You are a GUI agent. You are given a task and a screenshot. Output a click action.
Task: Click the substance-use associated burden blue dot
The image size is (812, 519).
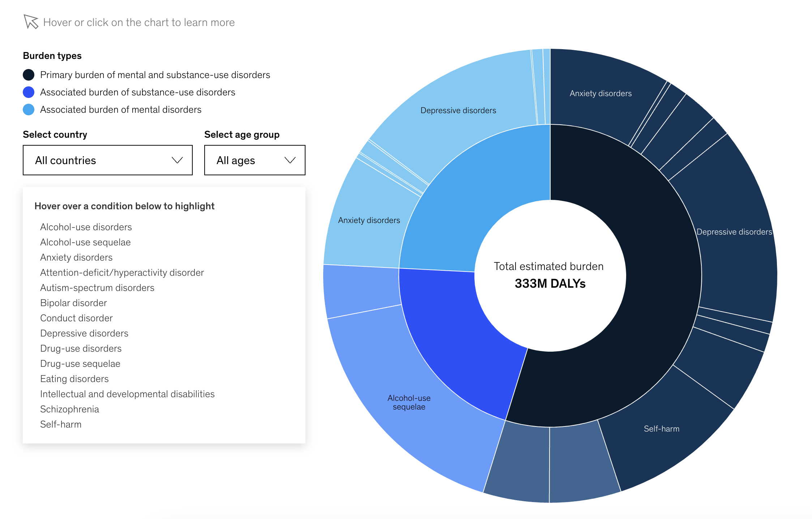29,92
